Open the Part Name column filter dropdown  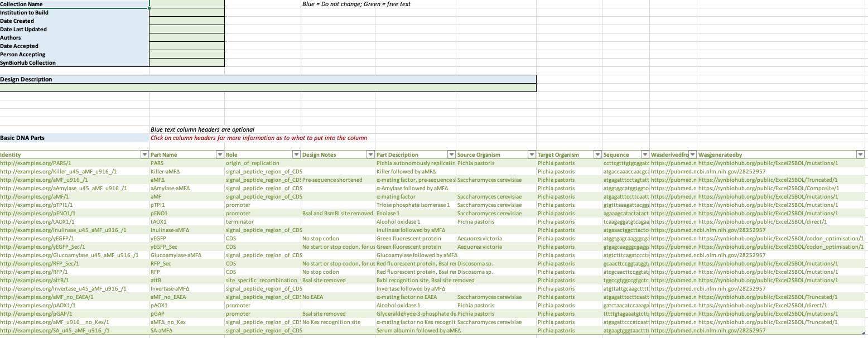(x=219, y=154)
